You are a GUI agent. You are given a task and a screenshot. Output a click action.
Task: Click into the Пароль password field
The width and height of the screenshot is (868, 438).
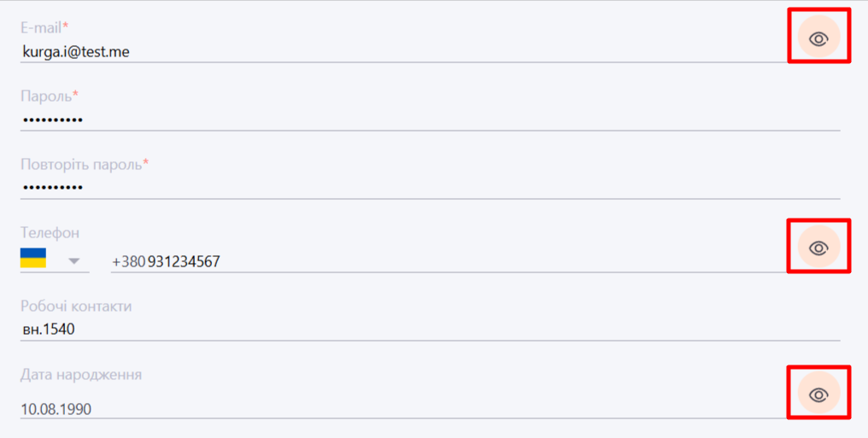(430, 120)
